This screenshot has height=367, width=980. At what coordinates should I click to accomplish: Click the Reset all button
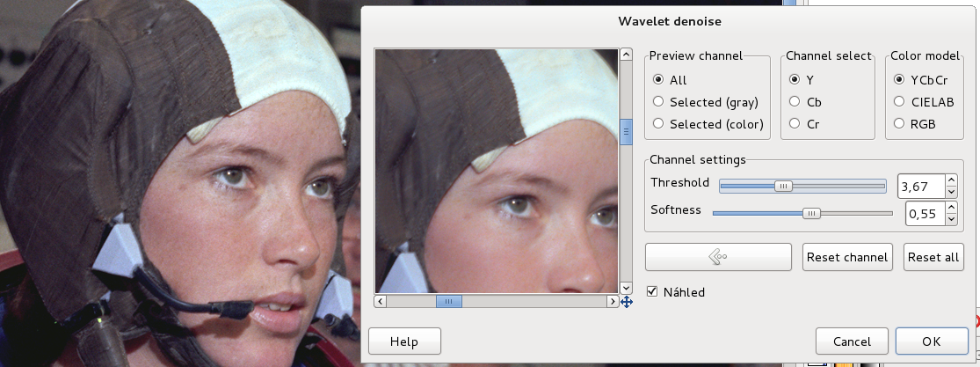933,257
